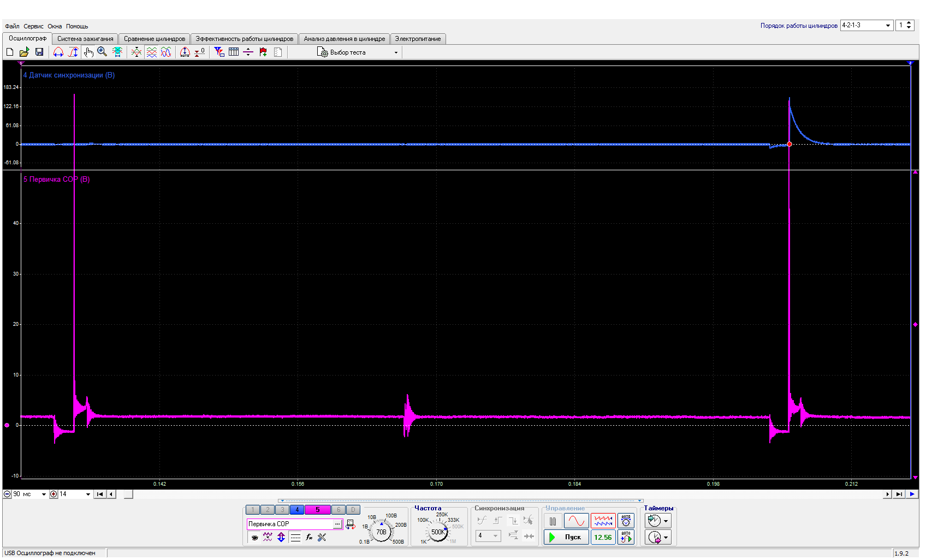
Task: Select horizontal measurement cursor tool
Action: (x=58, y=52)
